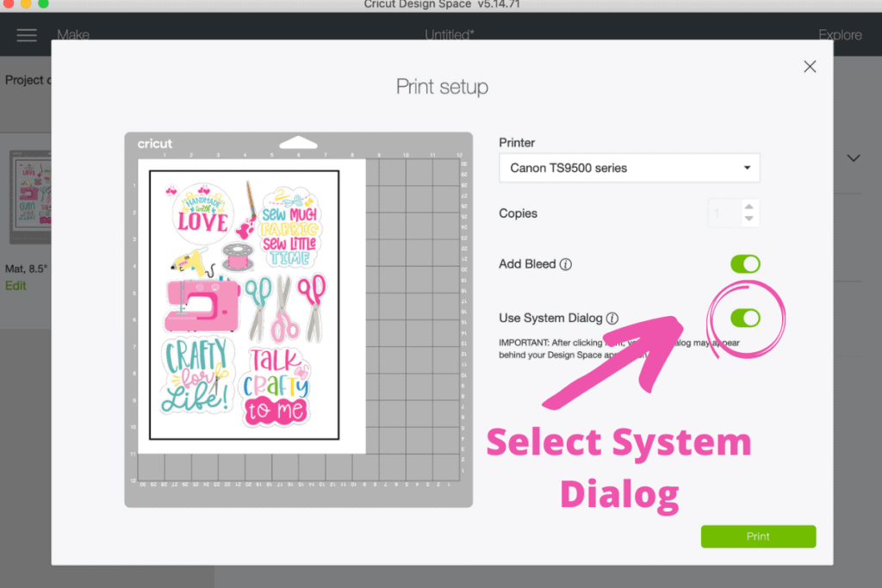Screen dimensions: 882x588
Task: Close the Print setup dialog with the X
Action: (x=810, y=66)
